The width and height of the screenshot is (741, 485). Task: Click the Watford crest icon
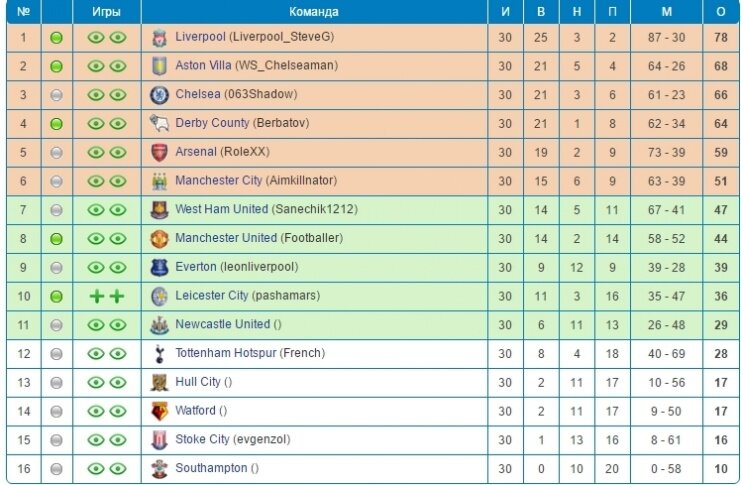(159, 411)
